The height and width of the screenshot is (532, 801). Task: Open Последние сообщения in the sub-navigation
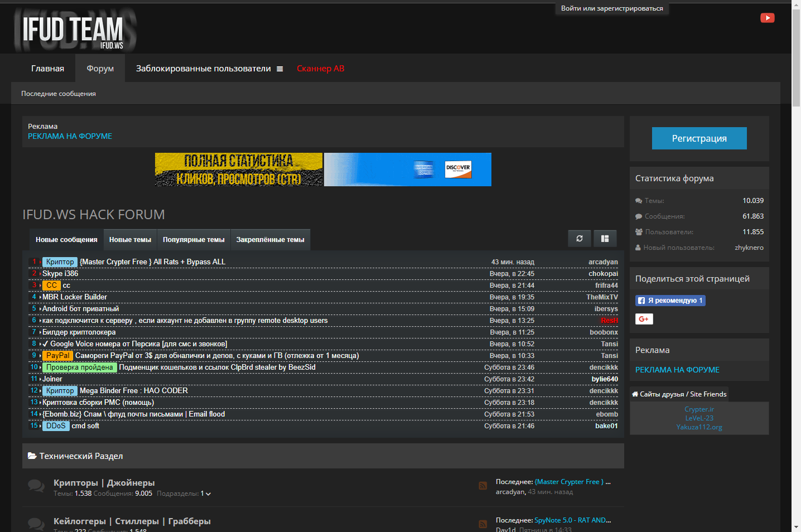point(59,94)
